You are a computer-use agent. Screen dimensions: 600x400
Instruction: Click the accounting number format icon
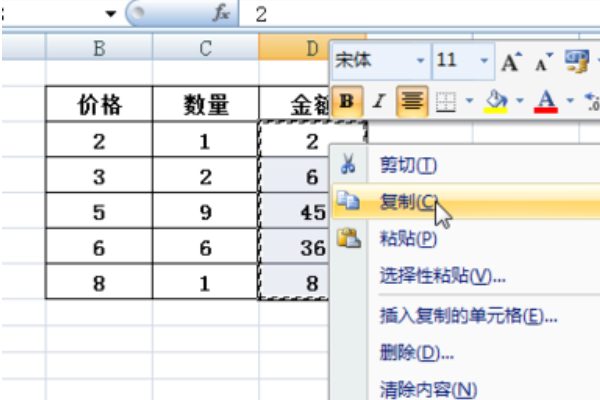click(577, 61)
